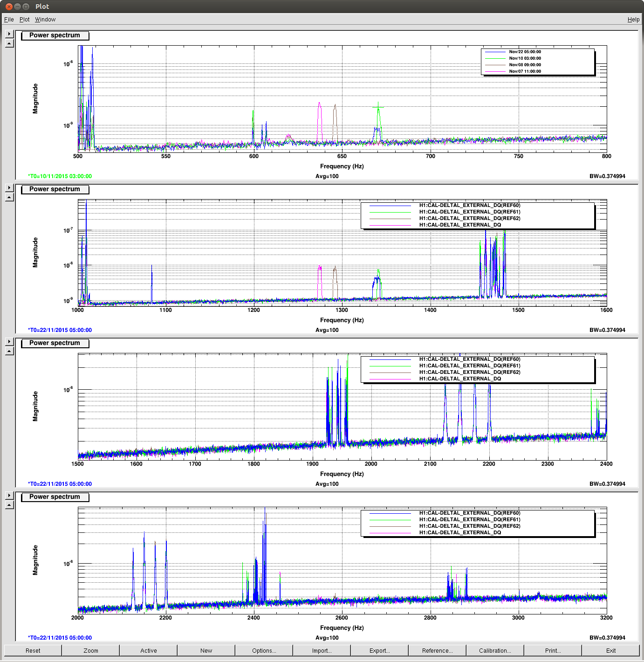The image size is (644, 662).
Task: Click H1:CAL-DELTAL_EXTERNAL_DQ legend entry in fourth plot
Action: tap(460, 532)
